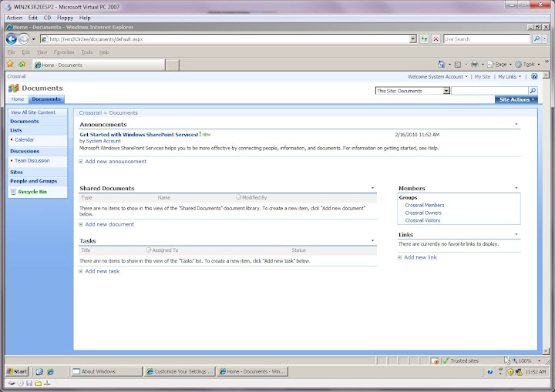Open the Shared Documents web part menu arrow
The image size is (555, 392).
click(372, 188)
